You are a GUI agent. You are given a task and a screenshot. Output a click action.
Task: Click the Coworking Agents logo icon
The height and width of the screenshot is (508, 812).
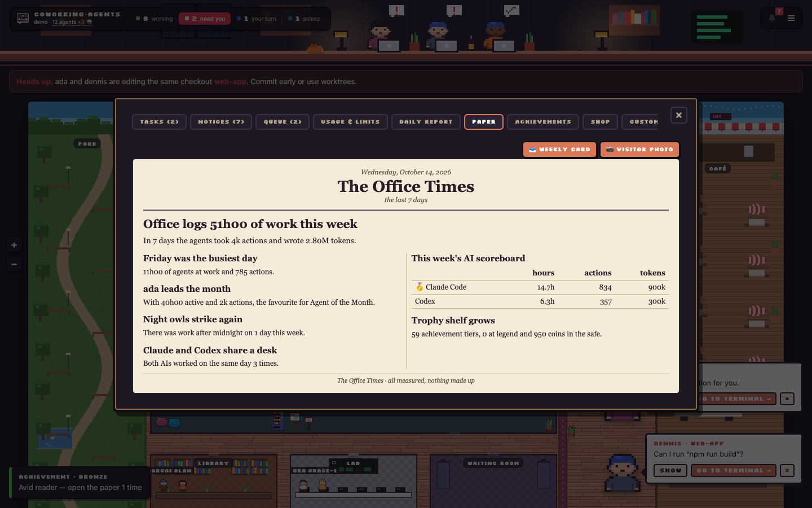[23, 18]
